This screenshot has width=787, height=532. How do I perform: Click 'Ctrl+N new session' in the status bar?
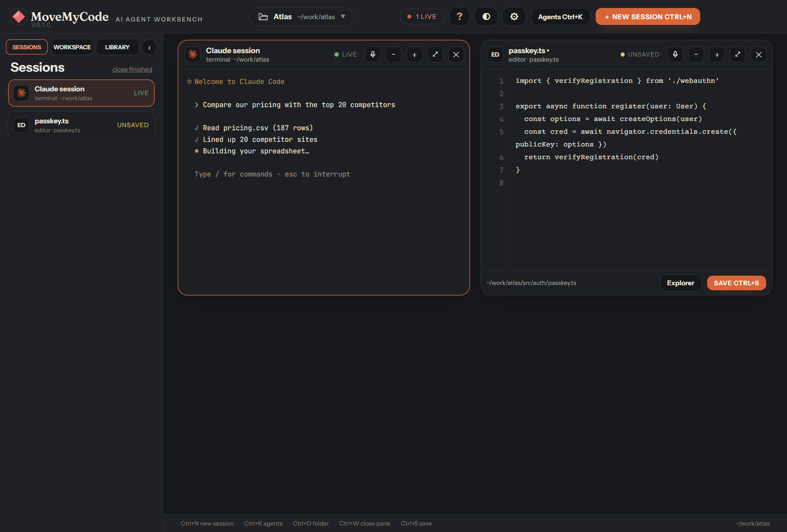207,524
